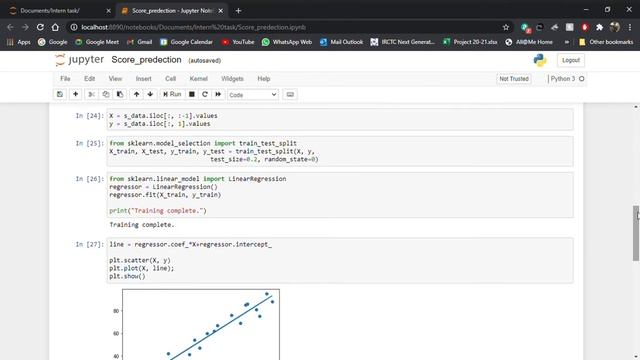Open the All@Me Home bookmark
The height and width of the screenshot is (360, 640).
coord(529,42)
